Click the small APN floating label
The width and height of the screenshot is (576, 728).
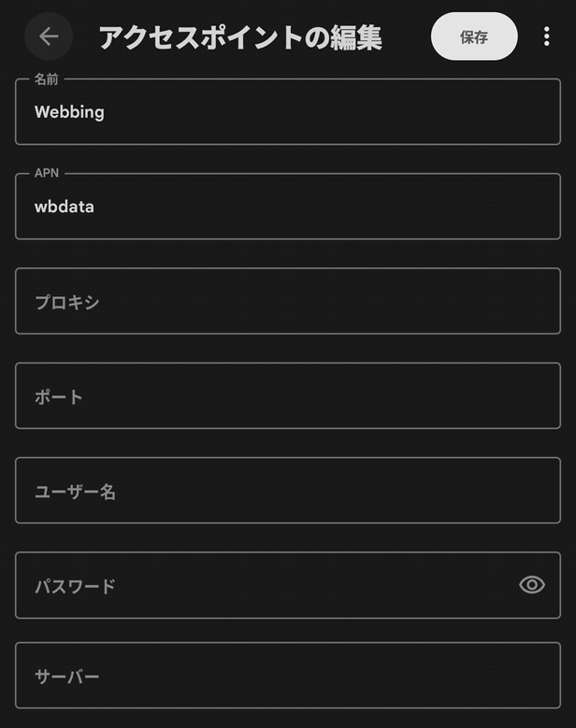[47, 174]
